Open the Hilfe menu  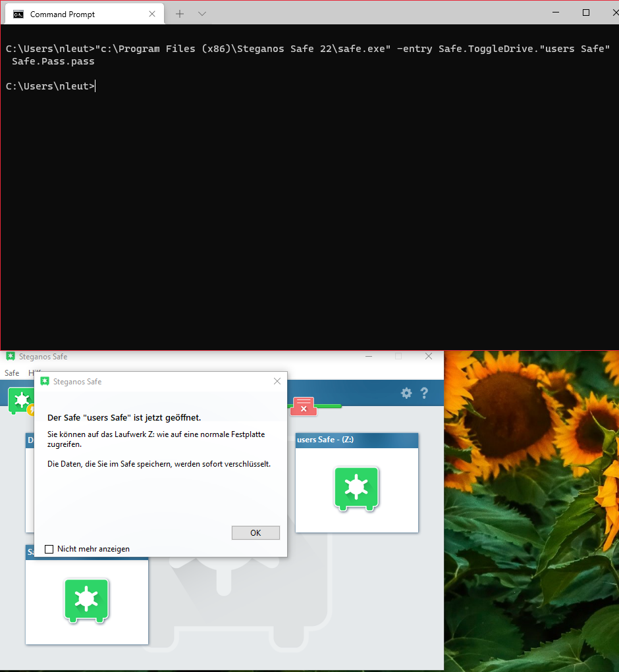tap(32, 372)
